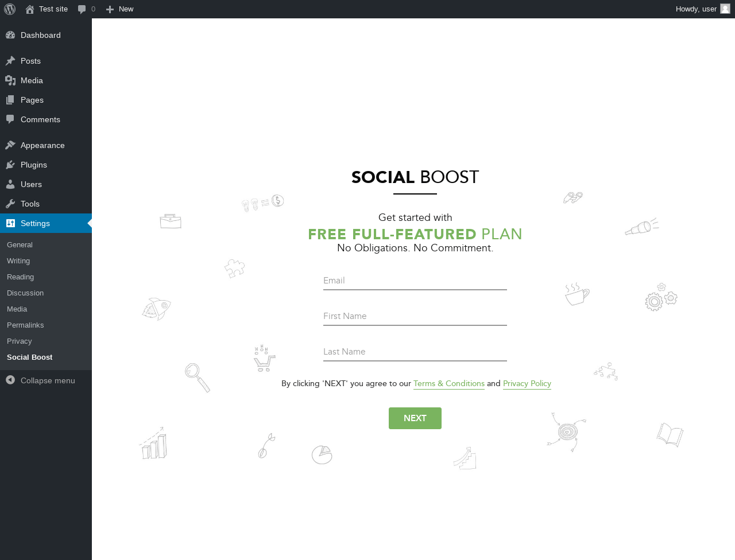Click the NEXT button
Viewport: 735px width, 560px height.
(415, 418)
